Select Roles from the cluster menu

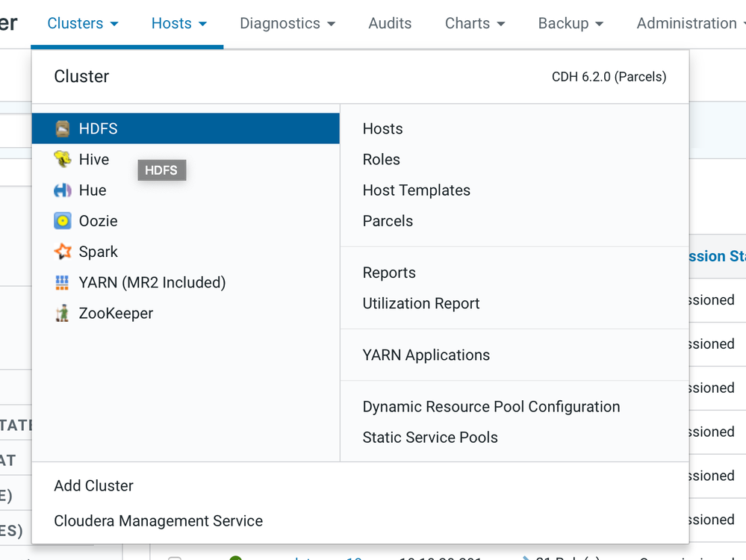[382, 159]
